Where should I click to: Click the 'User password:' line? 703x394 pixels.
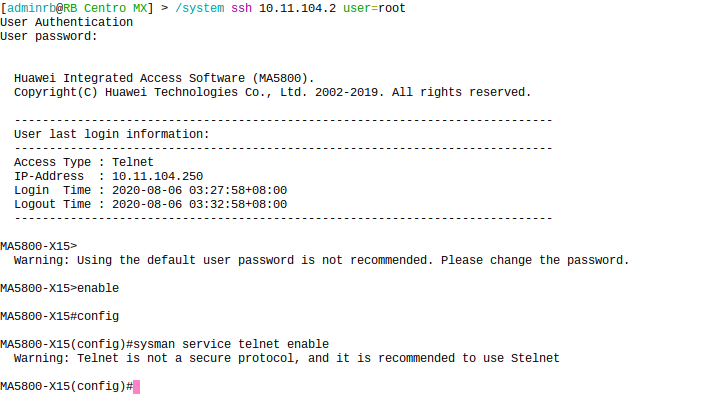pos(48,36)
